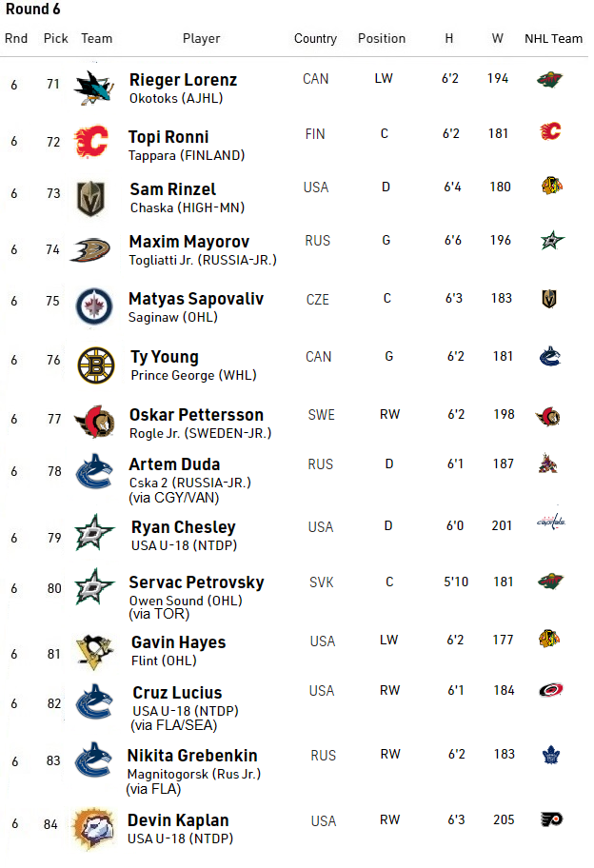
Task: Click the Washington Capitals logo
Action: [x=551, y=522]
